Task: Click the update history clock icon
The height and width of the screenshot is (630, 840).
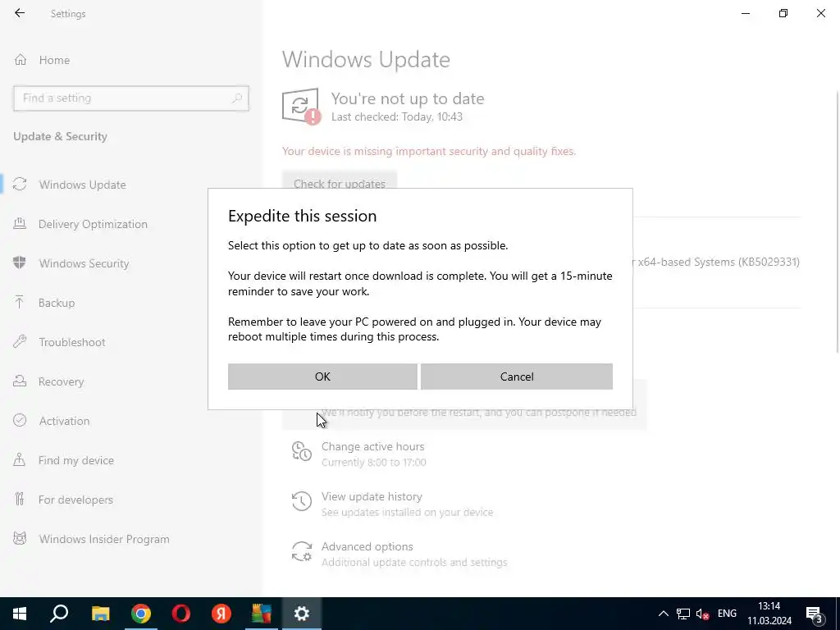Action: click(302, 501)
